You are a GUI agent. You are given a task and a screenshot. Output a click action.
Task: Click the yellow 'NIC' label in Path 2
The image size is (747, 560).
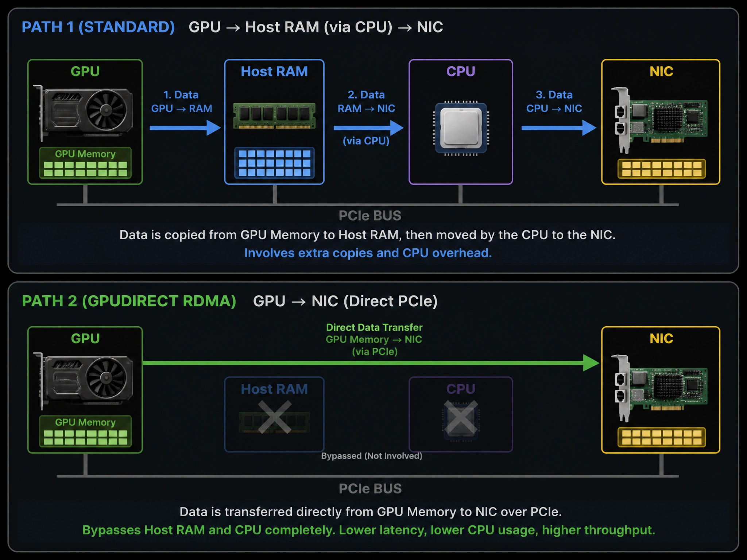[x=661, y=338]
